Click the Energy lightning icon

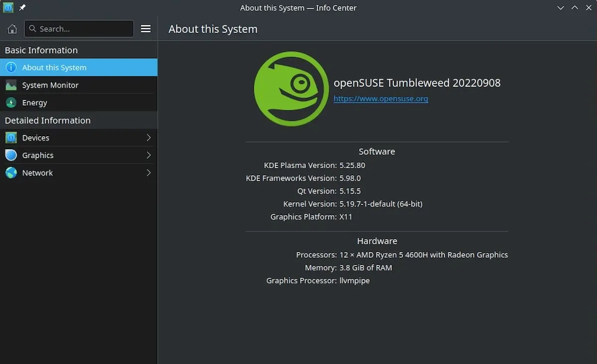point(11,102)
